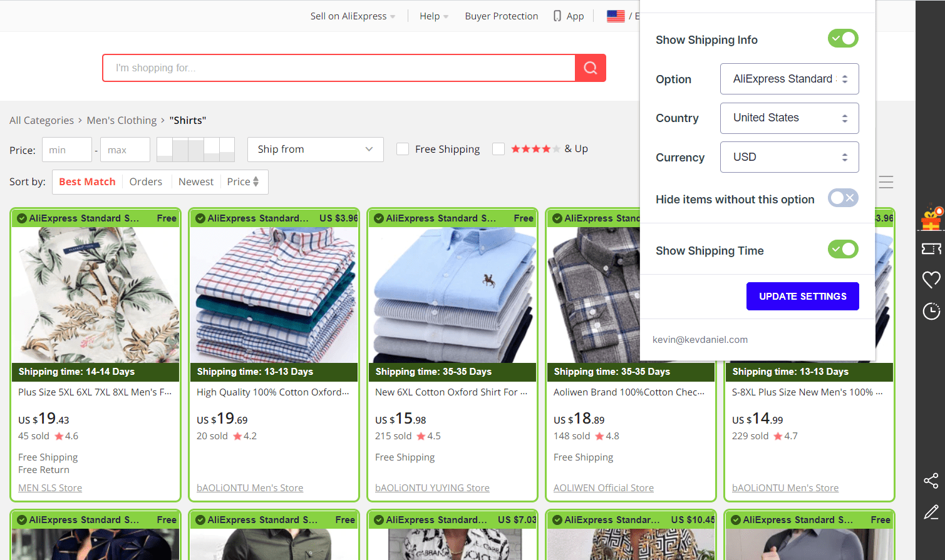Open the wishlist heart icon
The image size is (945, 560).
(931, 280)
